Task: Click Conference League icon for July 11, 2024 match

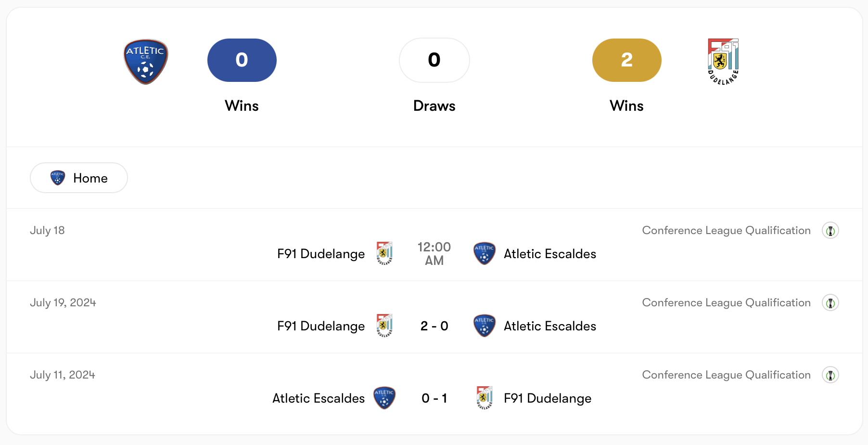Action: (830, 375)
